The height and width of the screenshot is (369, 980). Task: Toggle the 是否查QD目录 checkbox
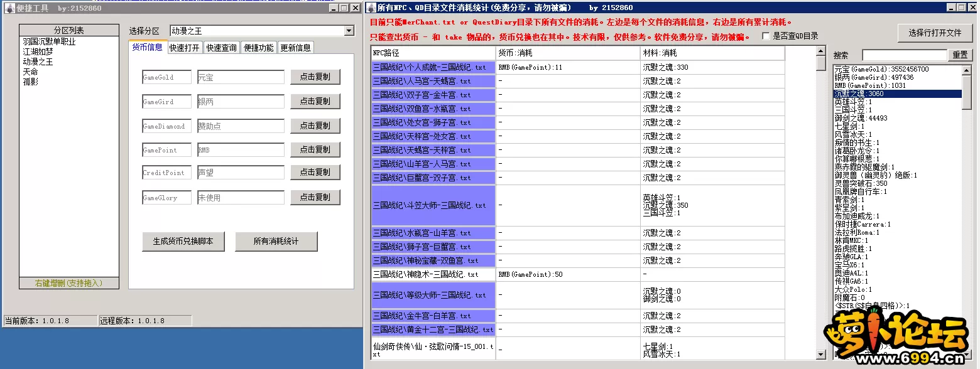click(766, 36)
